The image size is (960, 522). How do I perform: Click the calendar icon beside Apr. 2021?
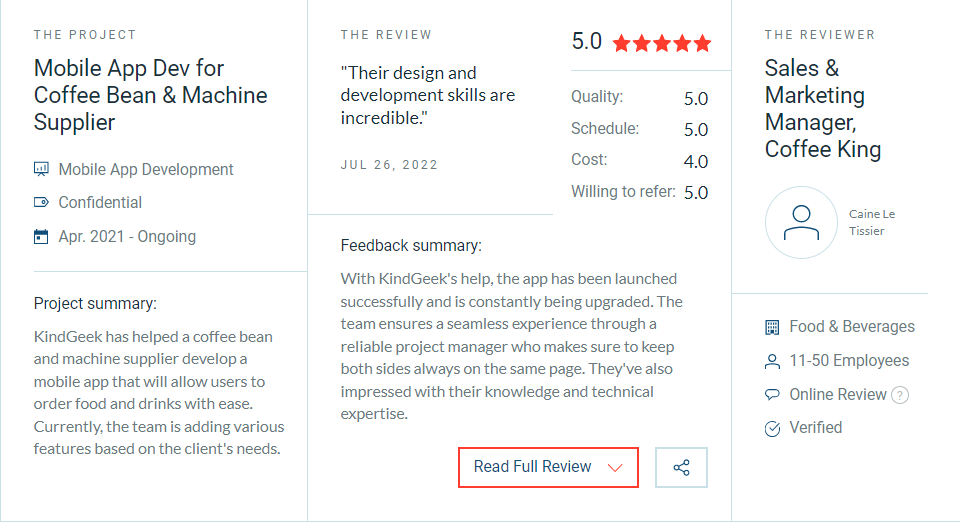point(41,236)
